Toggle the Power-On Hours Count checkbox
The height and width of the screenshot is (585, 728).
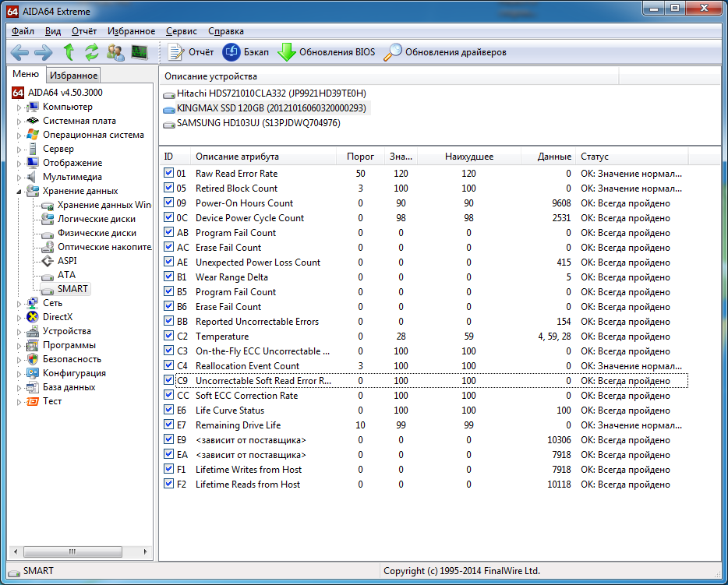[x=168, y=203]
